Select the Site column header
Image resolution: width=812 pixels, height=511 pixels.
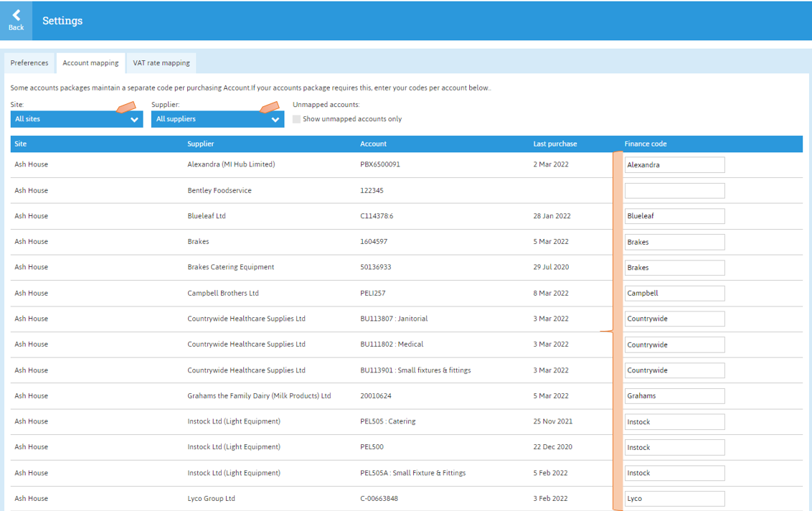pyautogui.click(x=21, y=144)
